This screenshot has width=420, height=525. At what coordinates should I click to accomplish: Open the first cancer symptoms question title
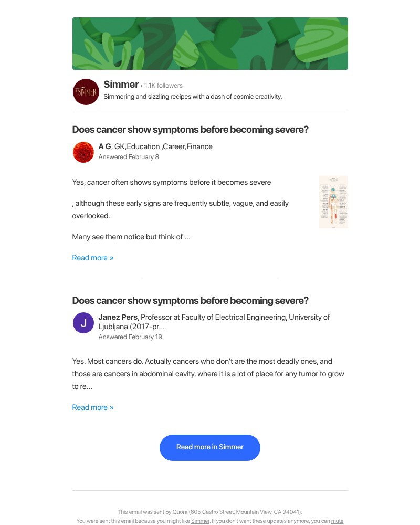click(190, 129)
